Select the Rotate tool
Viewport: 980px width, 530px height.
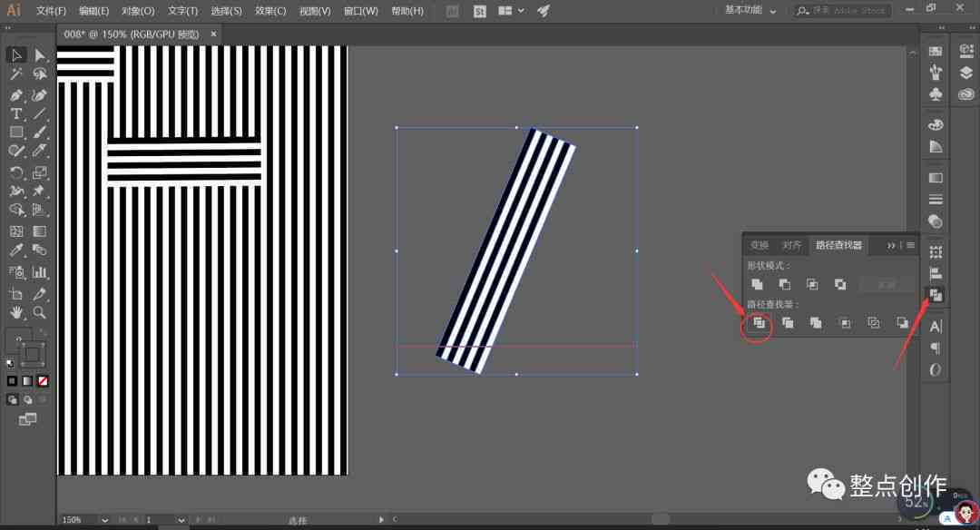point(17,172)
